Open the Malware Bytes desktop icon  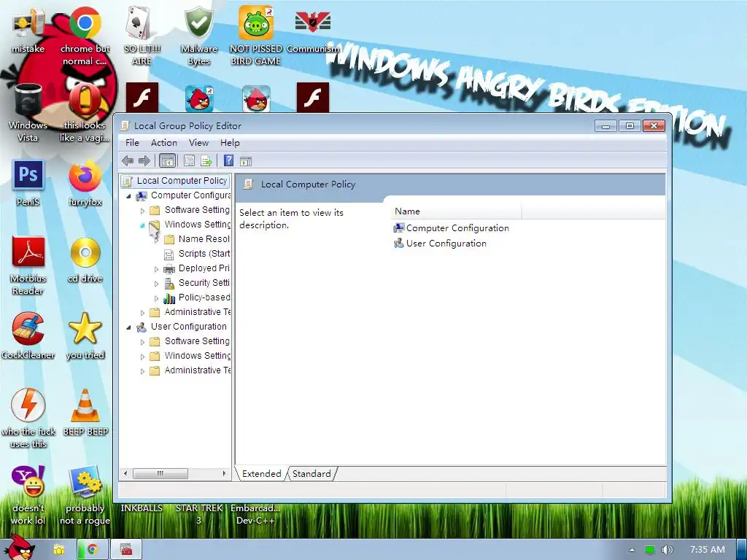[x=198, y=36]
